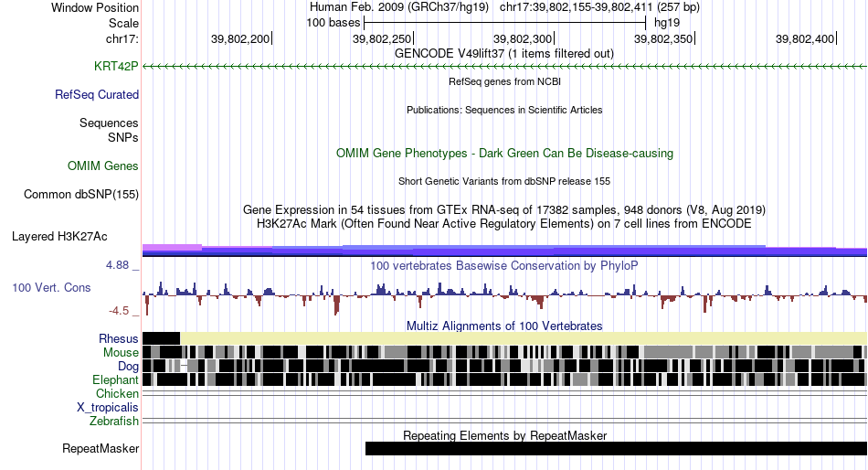
Task: Click the 39,802,350 ruler position
Action: tap(663, 38)
